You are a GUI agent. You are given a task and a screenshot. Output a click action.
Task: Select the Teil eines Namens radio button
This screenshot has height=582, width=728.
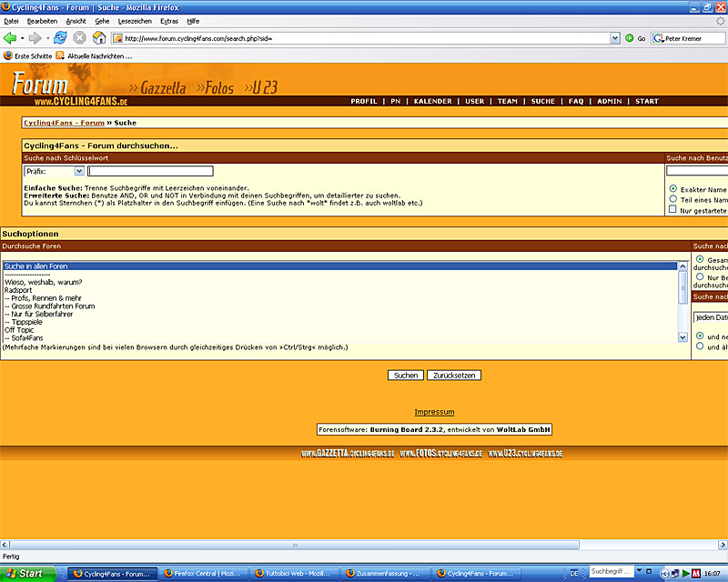[672, 199]
